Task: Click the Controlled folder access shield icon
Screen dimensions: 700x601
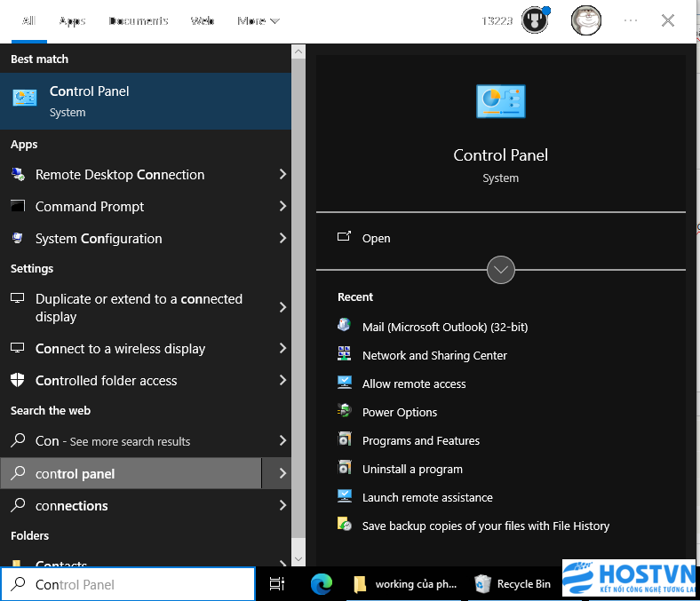Action: 18,380
